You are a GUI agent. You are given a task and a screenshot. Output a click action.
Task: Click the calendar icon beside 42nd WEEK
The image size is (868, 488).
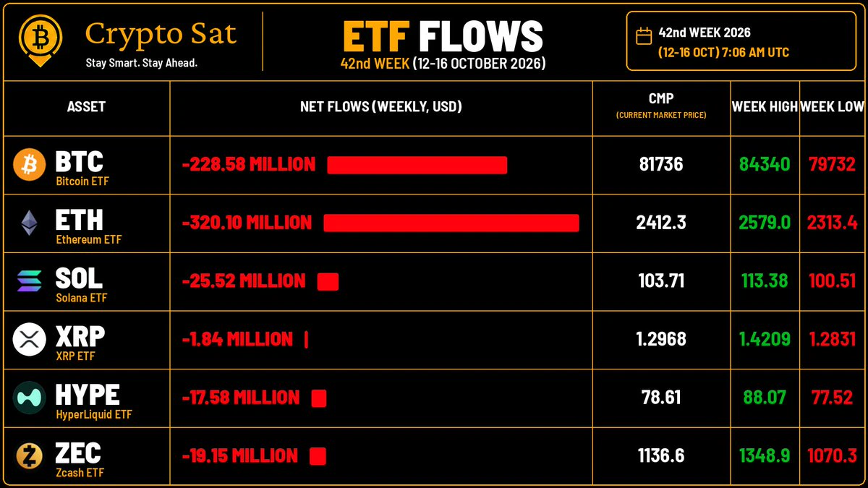tap(643, 36)
